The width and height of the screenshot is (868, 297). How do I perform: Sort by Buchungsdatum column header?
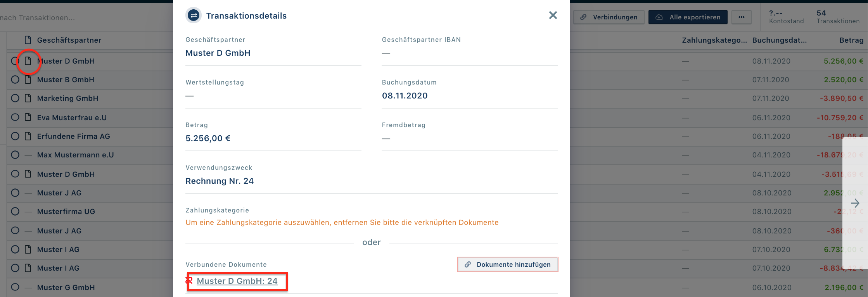point(779,40)
